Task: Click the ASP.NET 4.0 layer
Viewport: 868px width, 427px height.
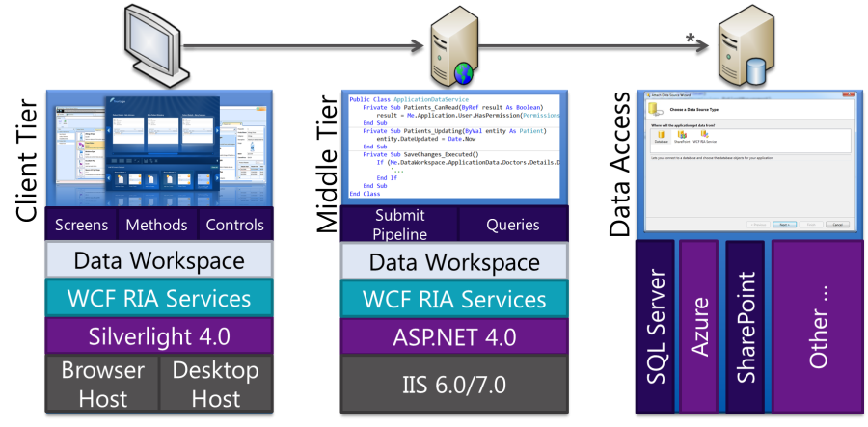Action: tap(454, 337)
